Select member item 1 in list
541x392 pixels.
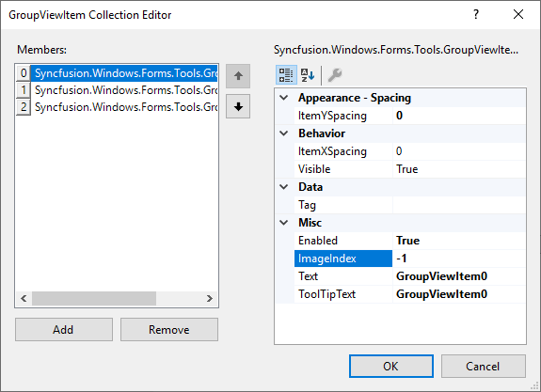click(118, 90)
